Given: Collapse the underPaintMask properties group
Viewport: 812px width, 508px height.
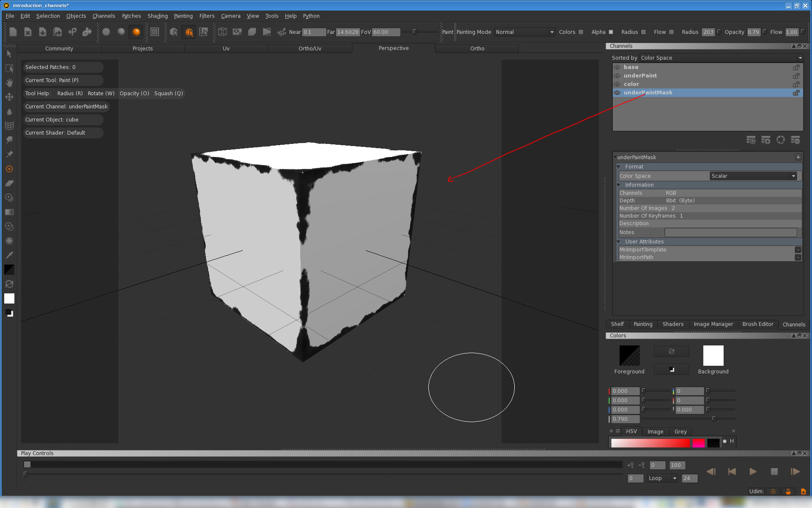Looking at the screenshot, I should coord(615,157).
